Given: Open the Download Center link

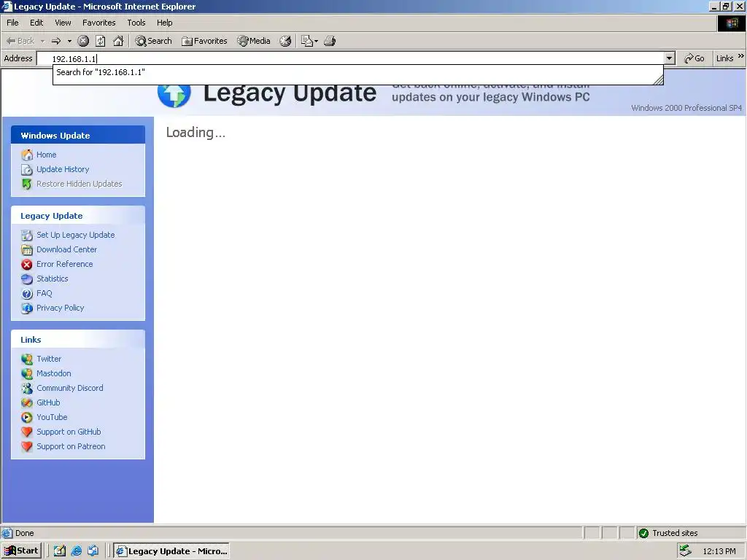Looking at the screenshot, I should [x=66, y=249].
